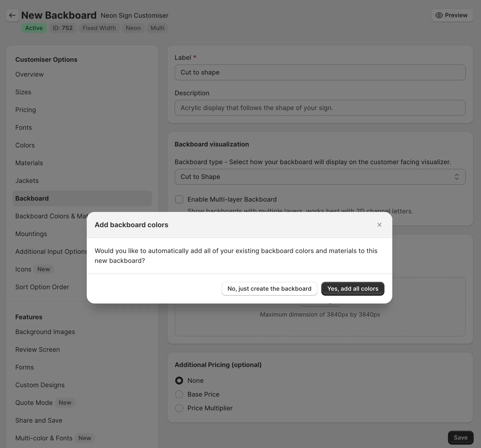The image size is (481, 448).
Task: Open the Preview with the eye icon
Action: 452,15
